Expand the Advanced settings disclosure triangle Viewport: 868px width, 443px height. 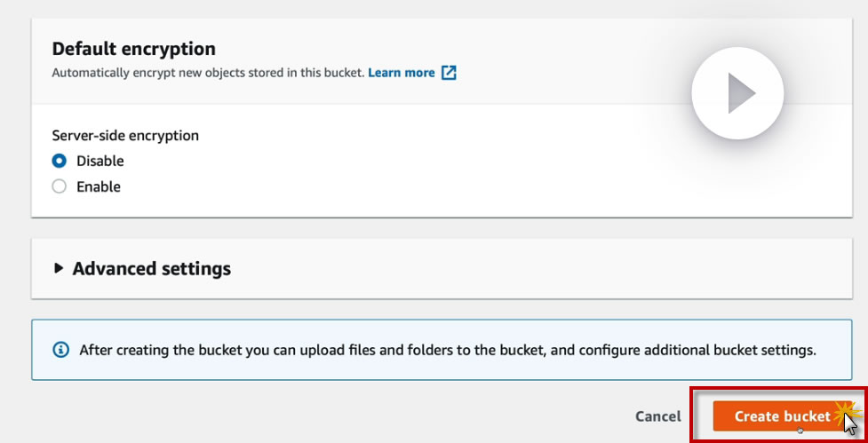coord(59,268)
